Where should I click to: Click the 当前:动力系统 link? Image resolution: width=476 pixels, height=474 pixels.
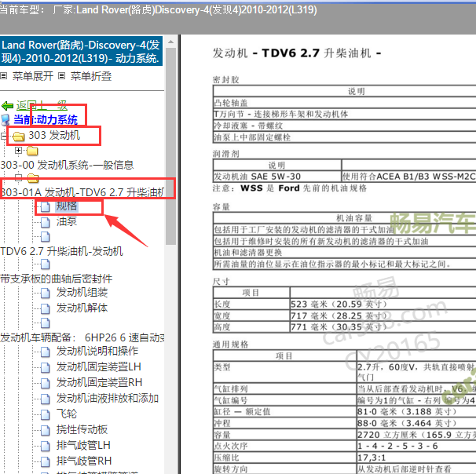click(46, 120)
